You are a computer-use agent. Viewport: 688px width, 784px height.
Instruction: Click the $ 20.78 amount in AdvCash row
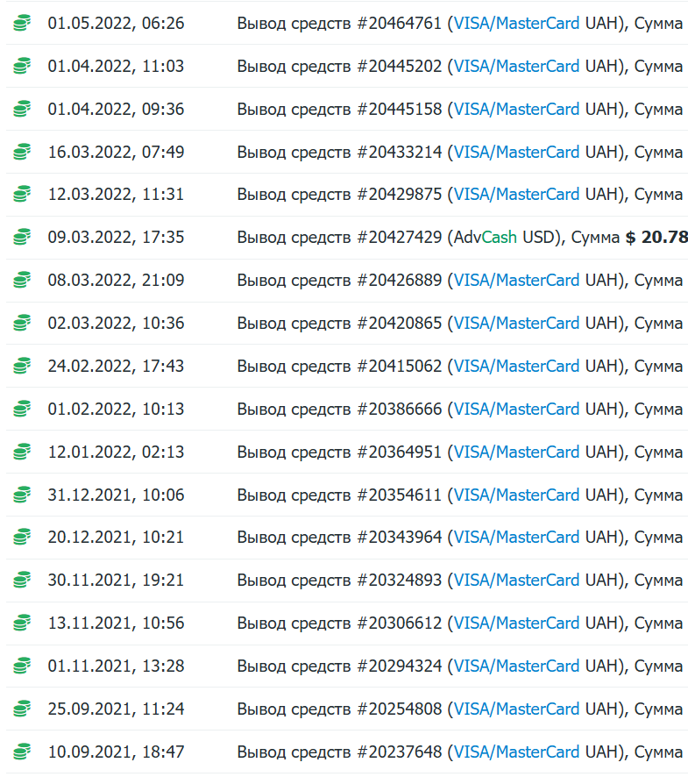point(656,237)
